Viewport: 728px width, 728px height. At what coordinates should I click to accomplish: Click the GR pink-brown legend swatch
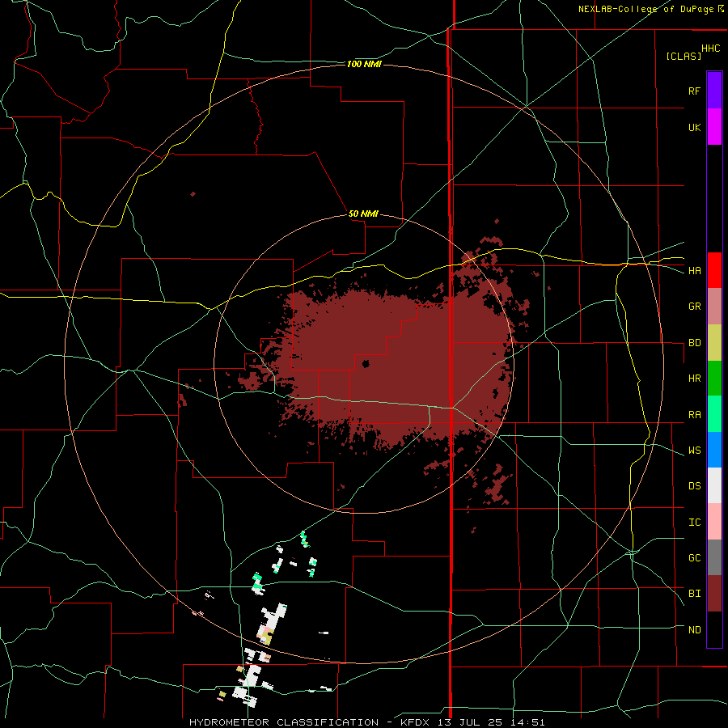point(714,307)
